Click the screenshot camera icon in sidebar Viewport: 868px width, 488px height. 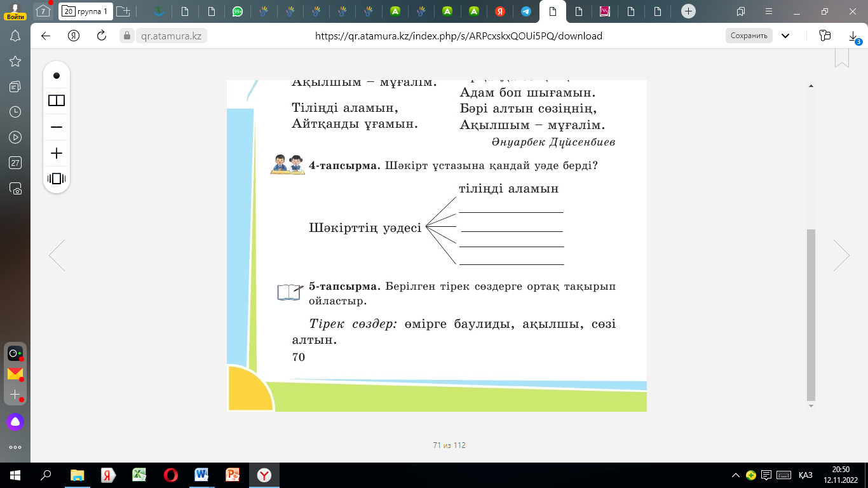coord(15,189)
